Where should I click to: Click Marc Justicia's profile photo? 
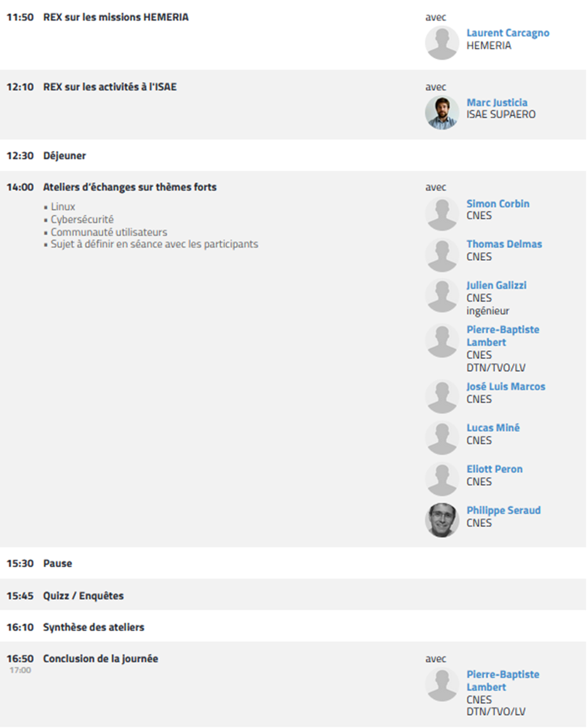tap(442, 113)
